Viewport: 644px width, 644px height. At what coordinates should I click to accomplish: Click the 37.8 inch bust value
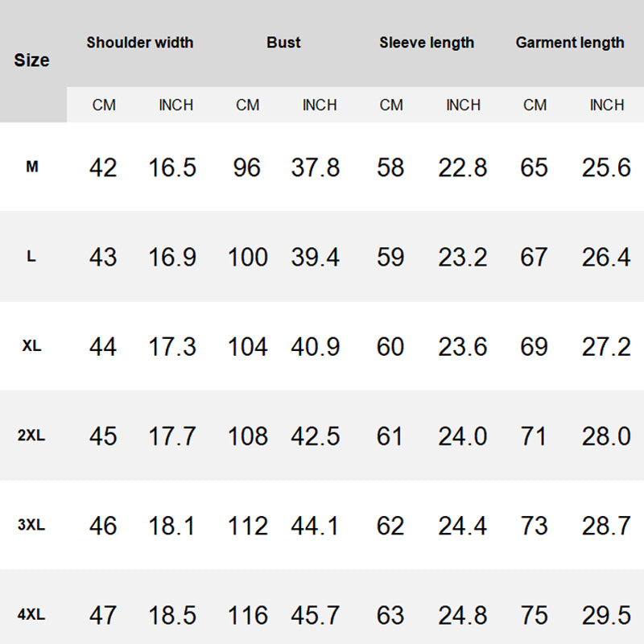316,167
